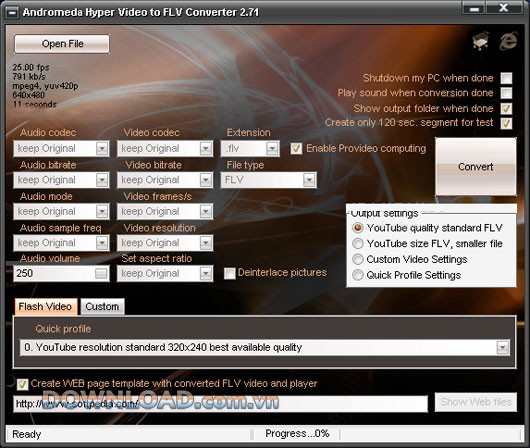Open the Video bitrate dropdown
The image size is (530, 448).
tap(206, 180)
